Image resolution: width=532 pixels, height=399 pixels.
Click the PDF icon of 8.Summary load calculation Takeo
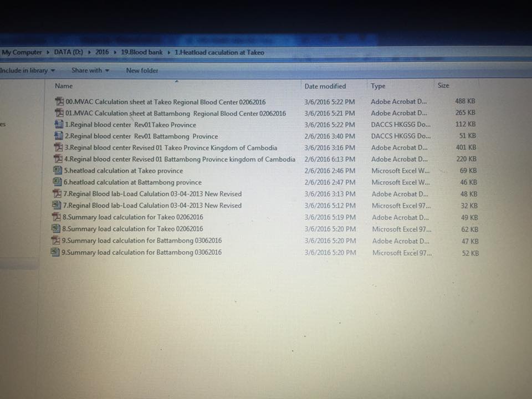(57, 217)
